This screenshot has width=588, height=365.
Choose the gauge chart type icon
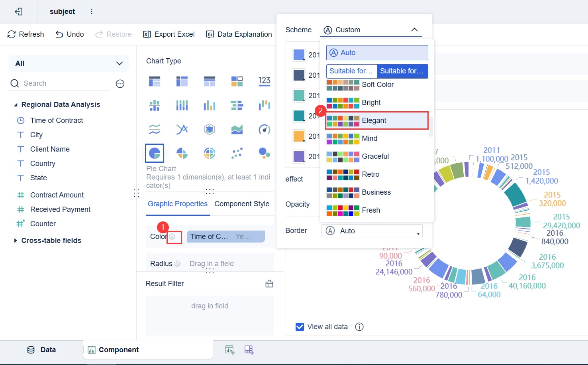[265, 129]
